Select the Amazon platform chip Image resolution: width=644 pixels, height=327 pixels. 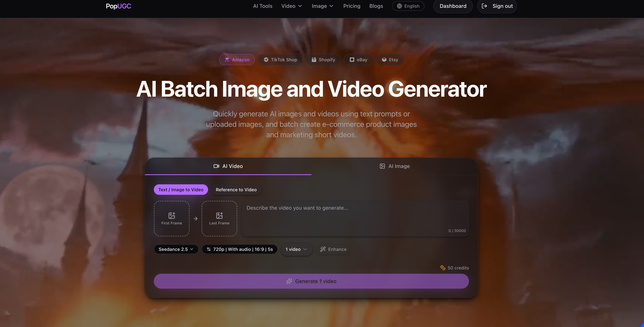(x=237, y=60)
